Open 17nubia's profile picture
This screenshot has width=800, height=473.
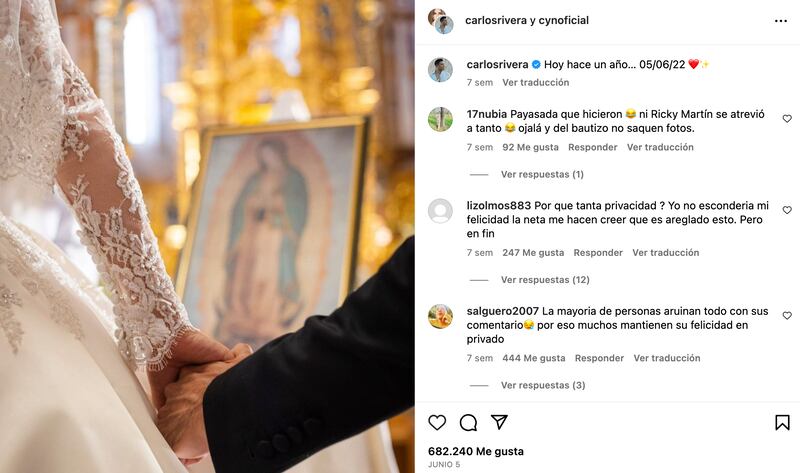coord(440,119)
